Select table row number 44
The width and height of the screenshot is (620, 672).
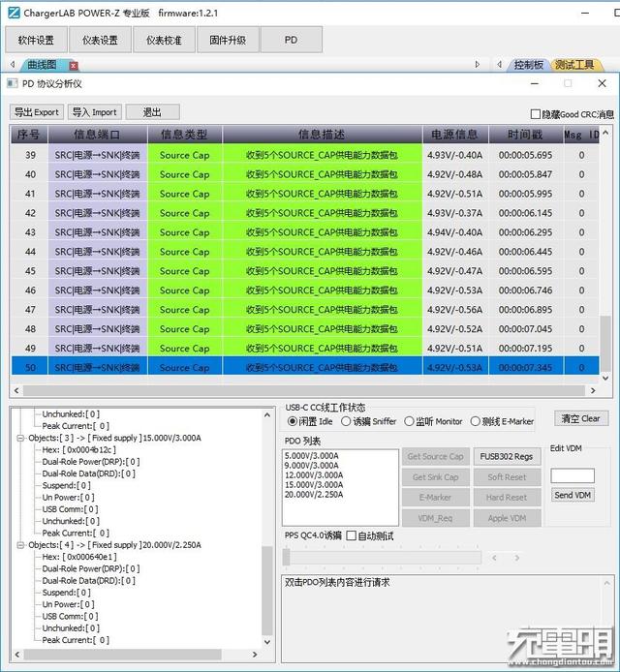coord(305,252)
